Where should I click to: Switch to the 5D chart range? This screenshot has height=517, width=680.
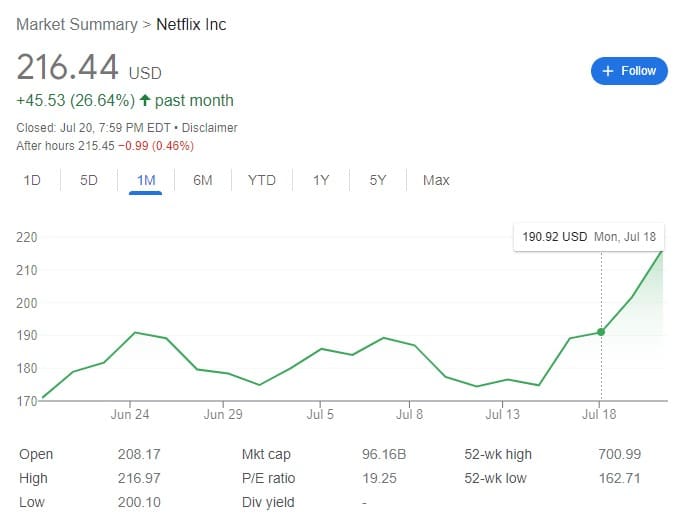tap(88, 180)
